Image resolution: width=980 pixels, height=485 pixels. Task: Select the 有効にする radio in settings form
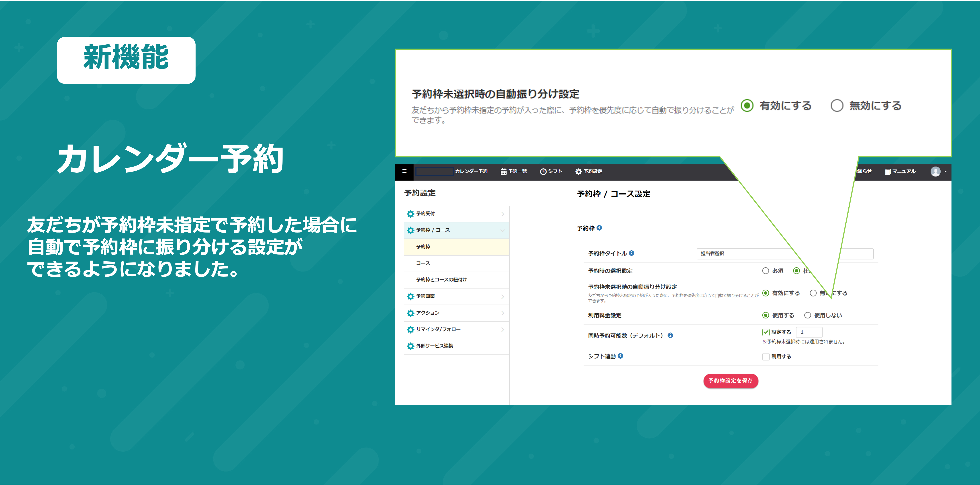tap(766, 293)
